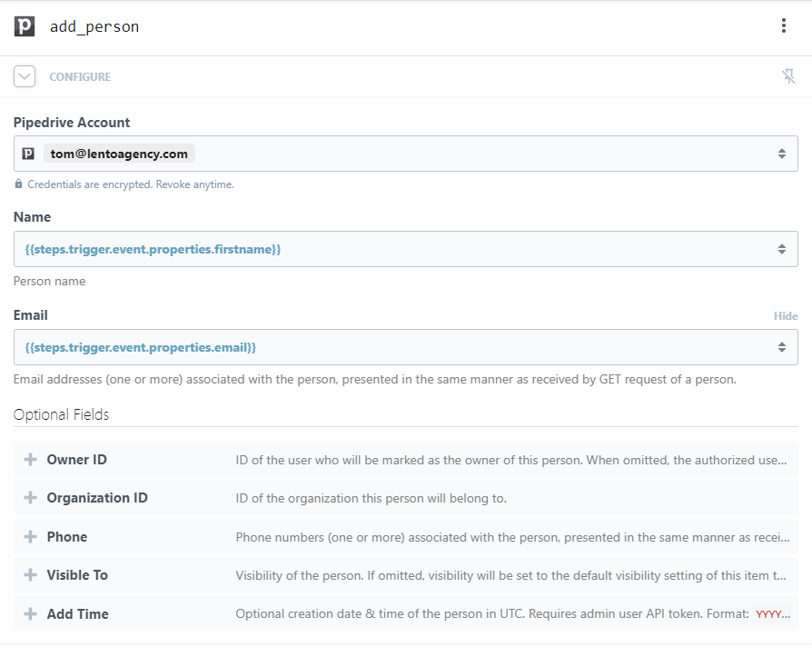Select the Visible To label
This screenshot has height=657, width=812.
pyautogui.click(x=77, y=575)
